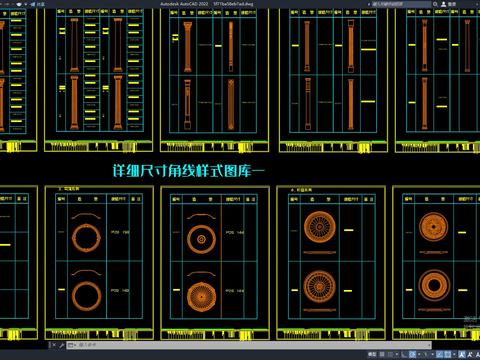Click the annotation visibility icon

[462, 354]
